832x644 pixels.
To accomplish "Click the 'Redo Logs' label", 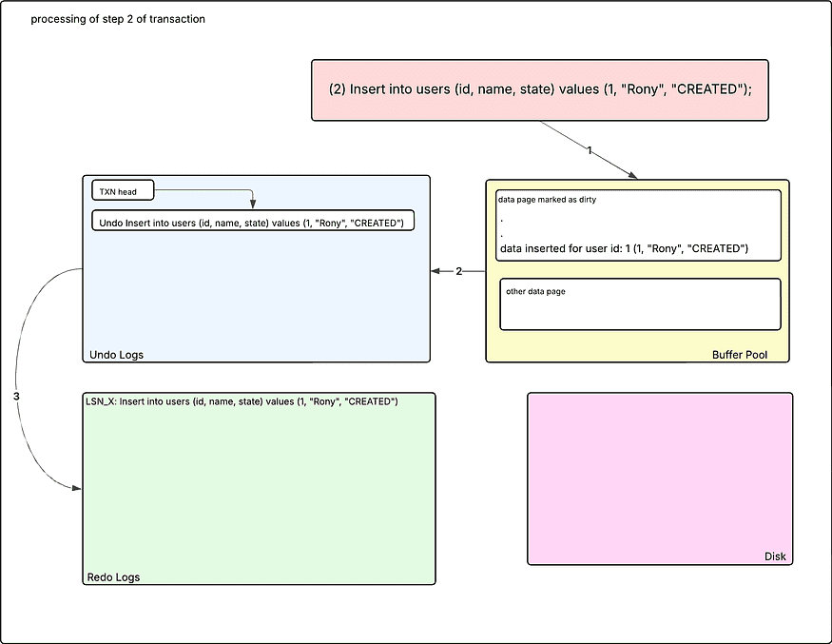I will tap(113, 577).
